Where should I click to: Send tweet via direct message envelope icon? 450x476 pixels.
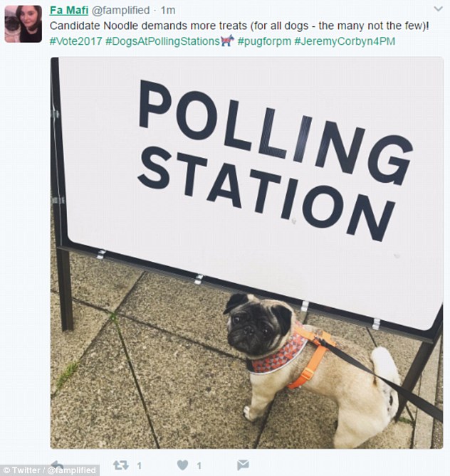click(243, 465)
